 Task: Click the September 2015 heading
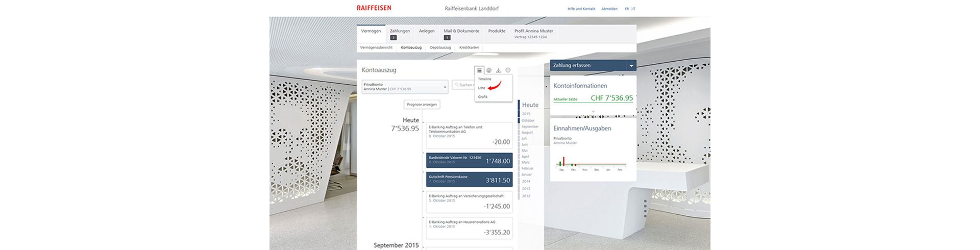(x=396, y=245)
